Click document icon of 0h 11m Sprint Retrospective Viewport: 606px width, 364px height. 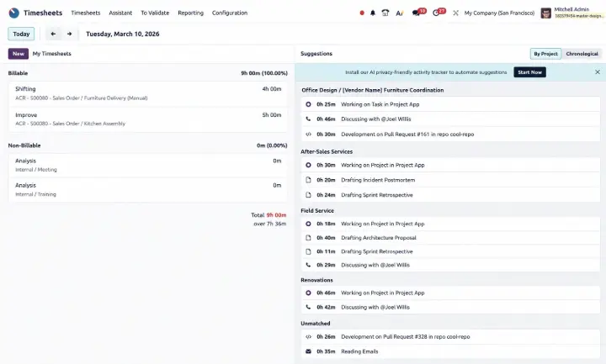pyautogui.click(x=308, y=251)
